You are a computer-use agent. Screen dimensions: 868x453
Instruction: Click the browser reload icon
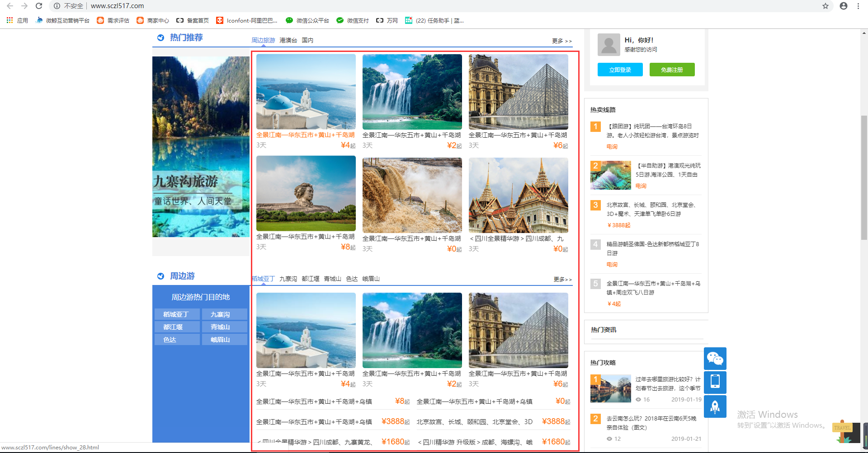(x=39, y=6)
